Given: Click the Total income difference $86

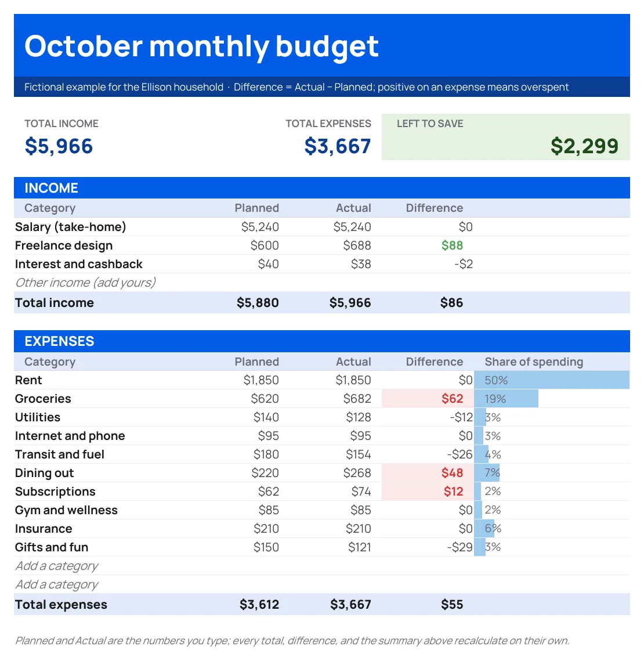Looking at the screenshot, I should (x=452, y=303).
